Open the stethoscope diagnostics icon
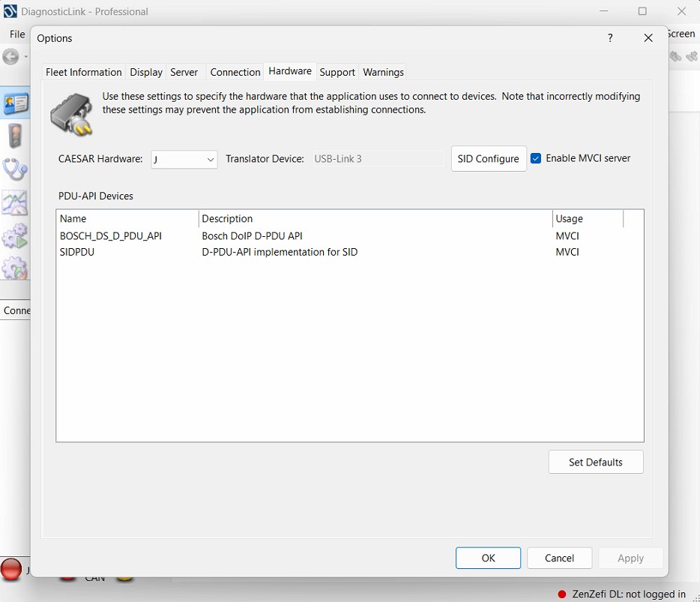This screenshot has height=602, width=700. tap(15, 169)
